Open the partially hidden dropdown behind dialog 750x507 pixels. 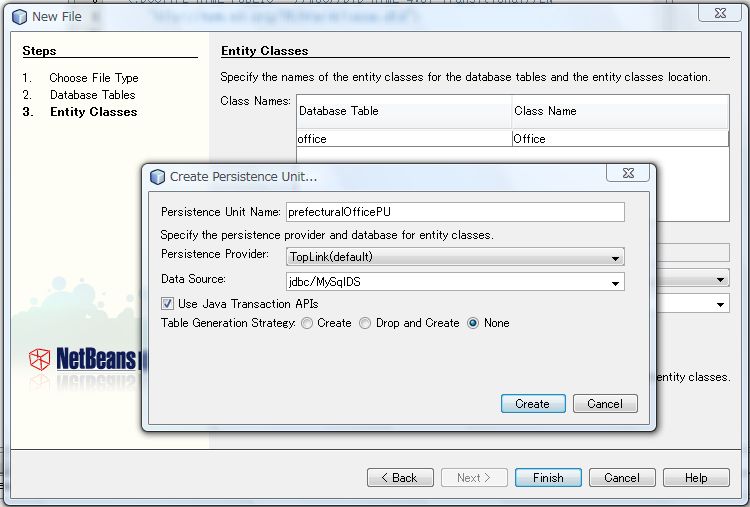(720, 304)
